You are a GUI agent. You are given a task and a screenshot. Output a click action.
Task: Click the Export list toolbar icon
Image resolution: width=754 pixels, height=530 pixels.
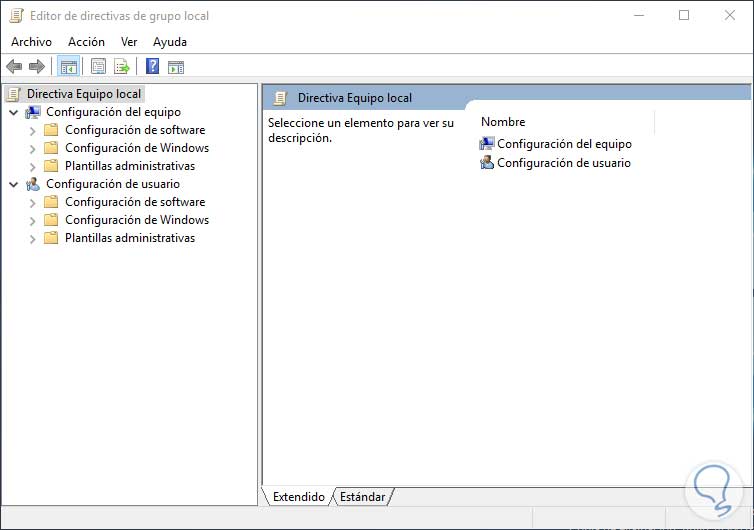pyautogui.click(x=122, y=66)
